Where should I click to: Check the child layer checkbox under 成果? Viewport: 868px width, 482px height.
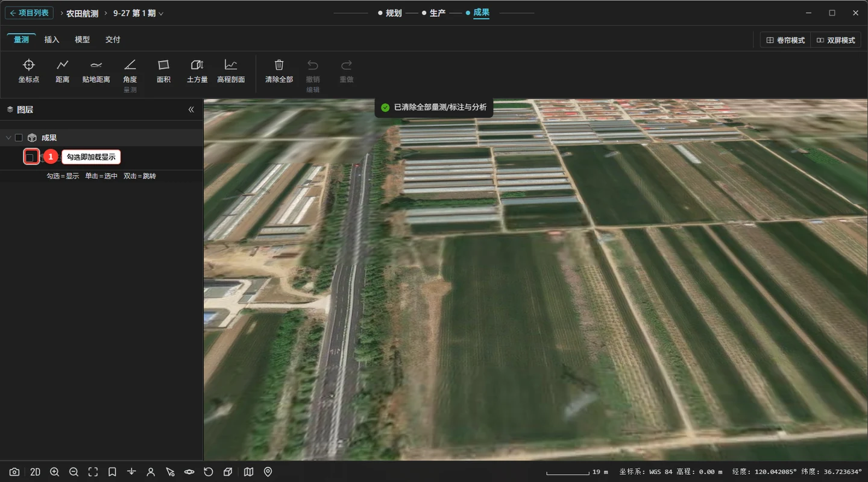(30, 157)
